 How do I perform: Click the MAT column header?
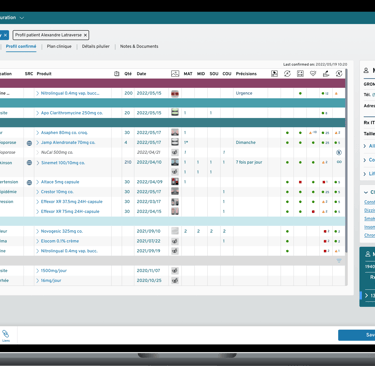(x=188, y=74)
